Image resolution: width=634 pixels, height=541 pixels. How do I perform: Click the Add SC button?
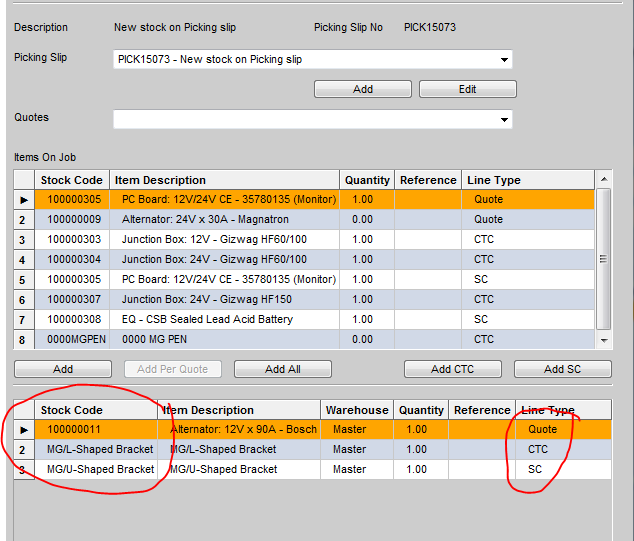pos(561,369)
